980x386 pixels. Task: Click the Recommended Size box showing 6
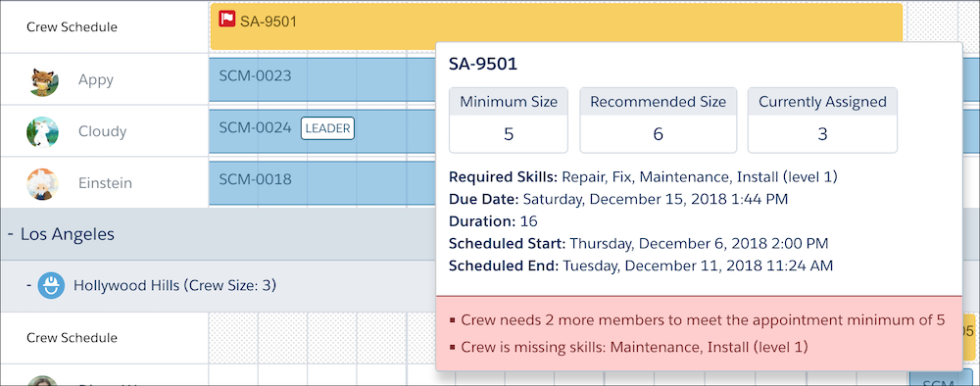[659, 120]
